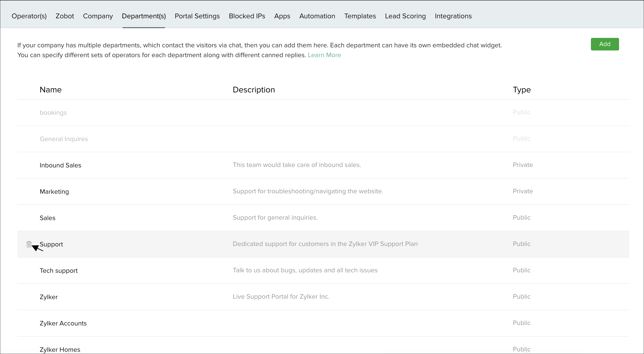
Task: Follow the Learn More link
Action: pyautogui.click(x=324, y=55)
